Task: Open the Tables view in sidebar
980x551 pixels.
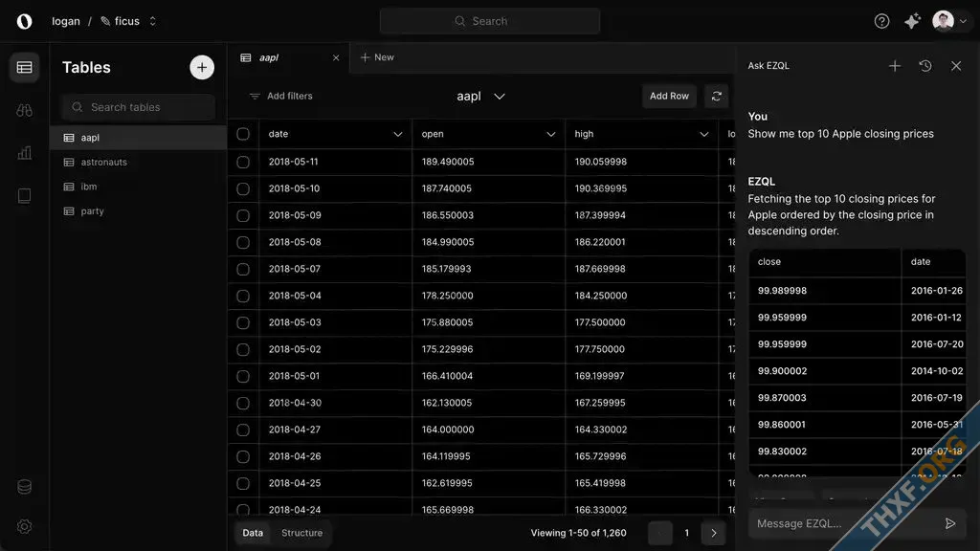Action: tap(24, 68)
